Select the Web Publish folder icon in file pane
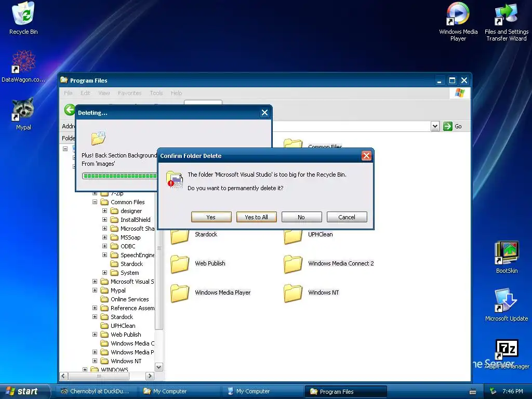 (x=179, y=264)
